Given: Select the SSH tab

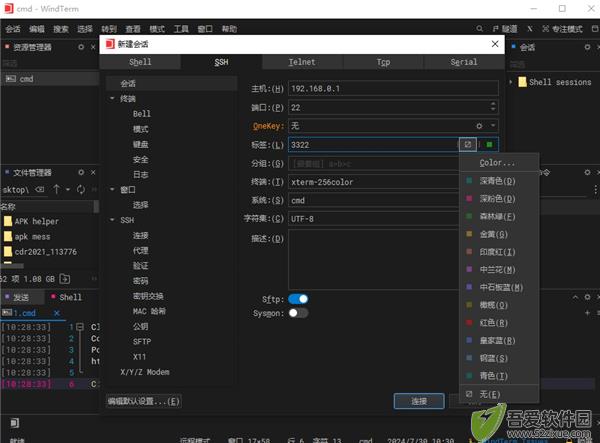Looking at the screenshot, I should pos(221,62).
